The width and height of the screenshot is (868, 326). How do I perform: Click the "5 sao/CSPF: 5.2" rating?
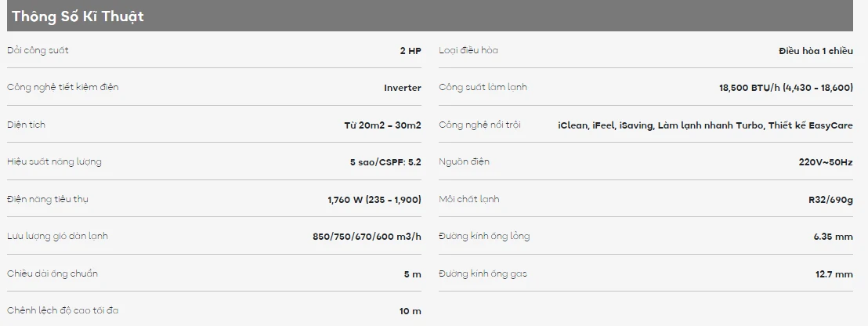tap(385, 162)
